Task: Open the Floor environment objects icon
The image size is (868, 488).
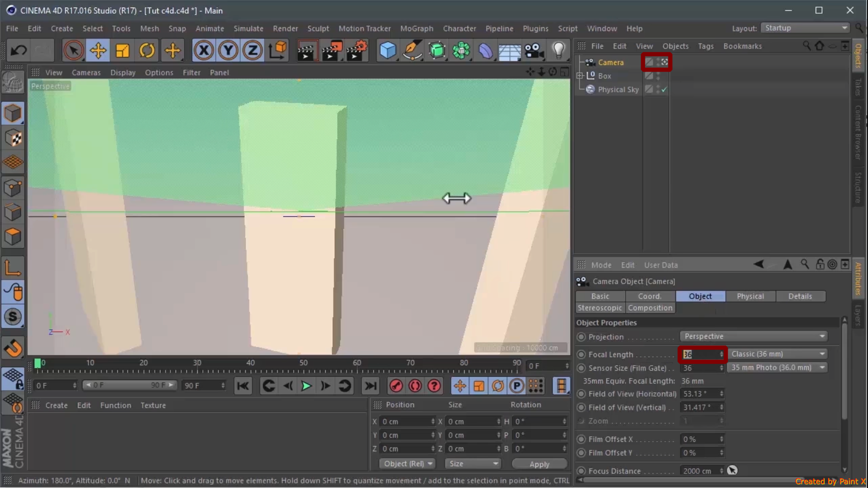Action: [x=510, y=50]
